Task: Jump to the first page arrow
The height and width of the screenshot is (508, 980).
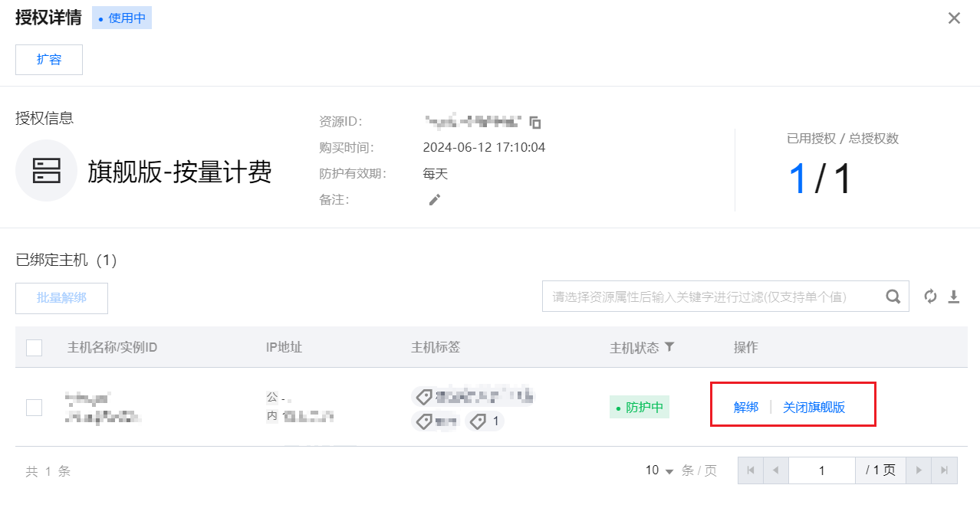Action: pyautogui.click(x=751, y=470)
